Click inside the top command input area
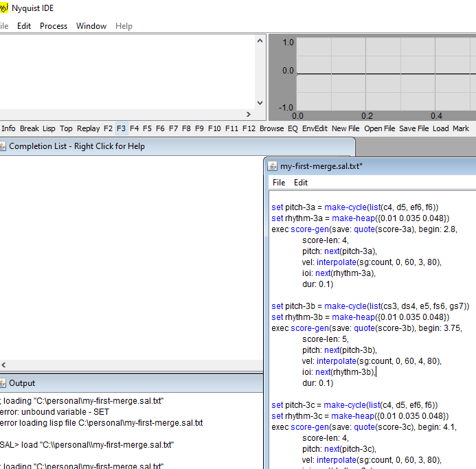The image size is (476, 469). coord(128,72)
